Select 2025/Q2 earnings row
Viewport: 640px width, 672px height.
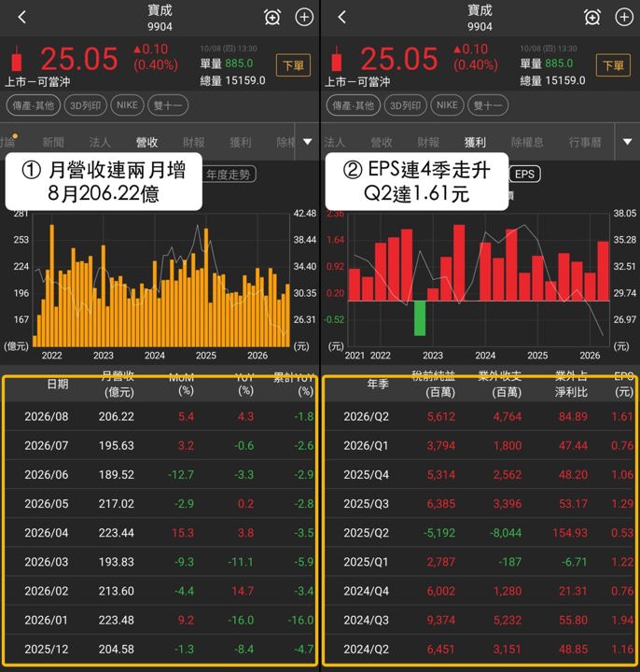[480, 533]
